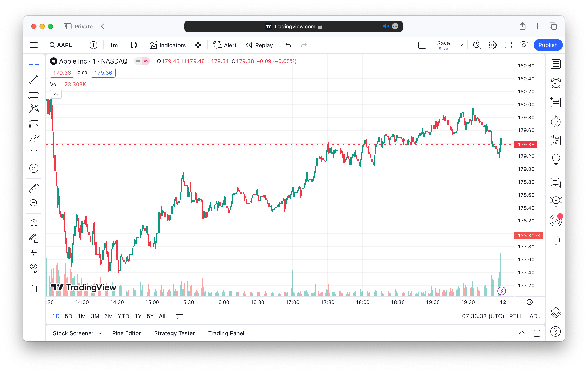
Task: Add a symbol to compare
Action: tap(93, 45)
